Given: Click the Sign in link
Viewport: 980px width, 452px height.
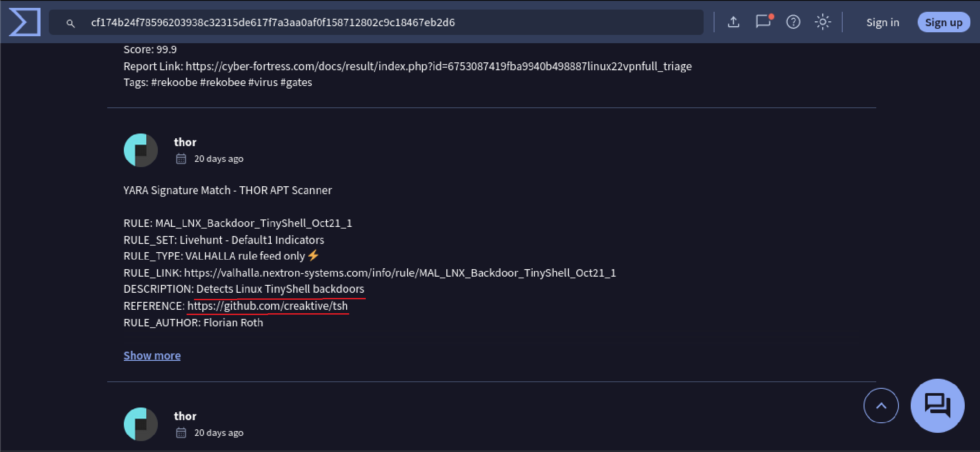Looking at the screenshot, I should point(883,22).
